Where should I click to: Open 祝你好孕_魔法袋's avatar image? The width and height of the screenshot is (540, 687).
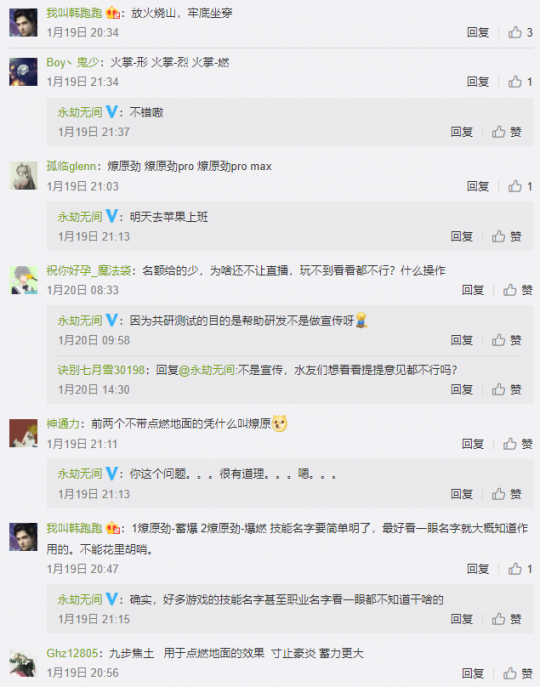pyautogui.click(x=23, y=280)
